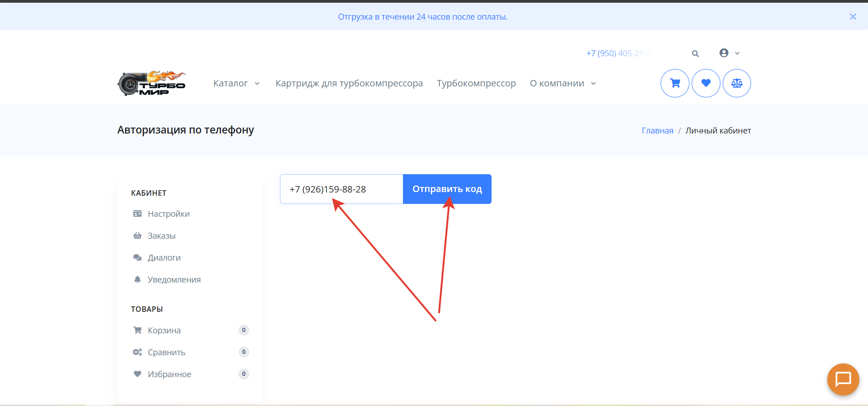Open the user account icon
The image size is (868, 406).
[x=724, y=53]
